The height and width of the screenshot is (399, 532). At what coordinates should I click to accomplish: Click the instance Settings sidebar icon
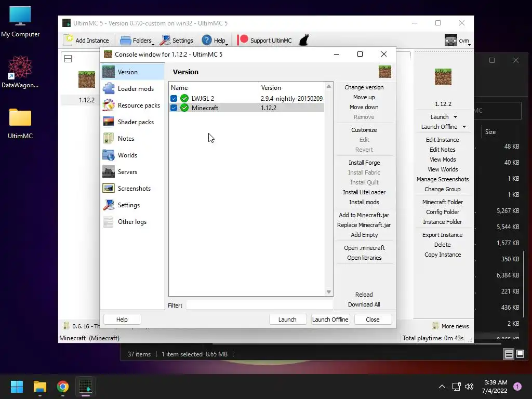109,205
